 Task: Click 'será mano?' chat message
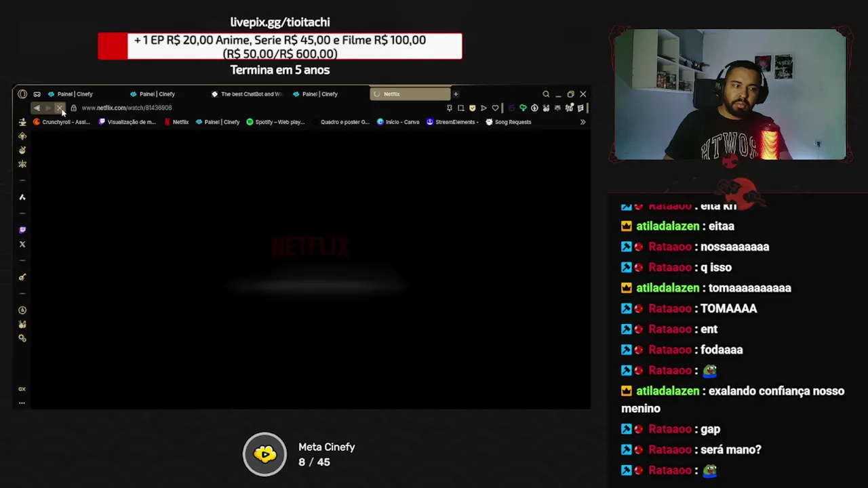(x=730, y=449)
